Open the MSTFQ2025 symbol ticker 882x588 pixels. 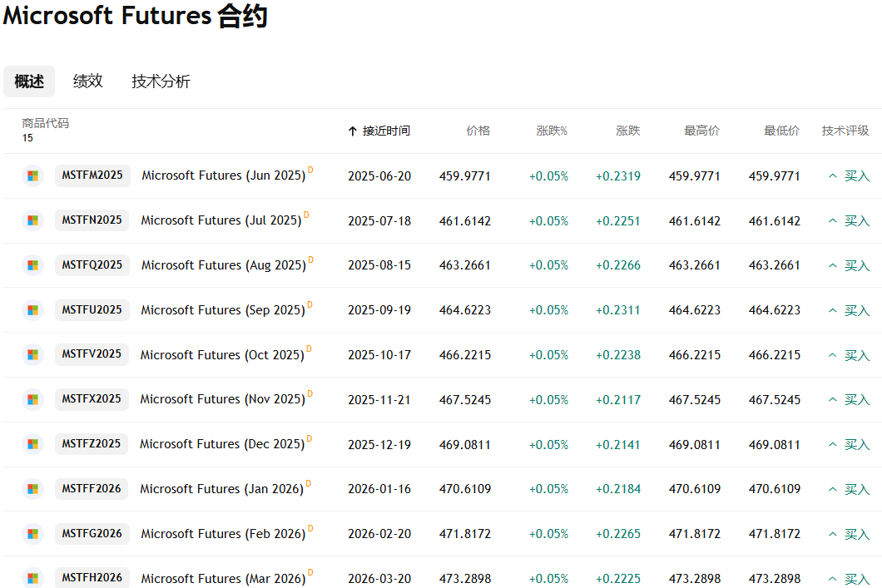(92, 264)
